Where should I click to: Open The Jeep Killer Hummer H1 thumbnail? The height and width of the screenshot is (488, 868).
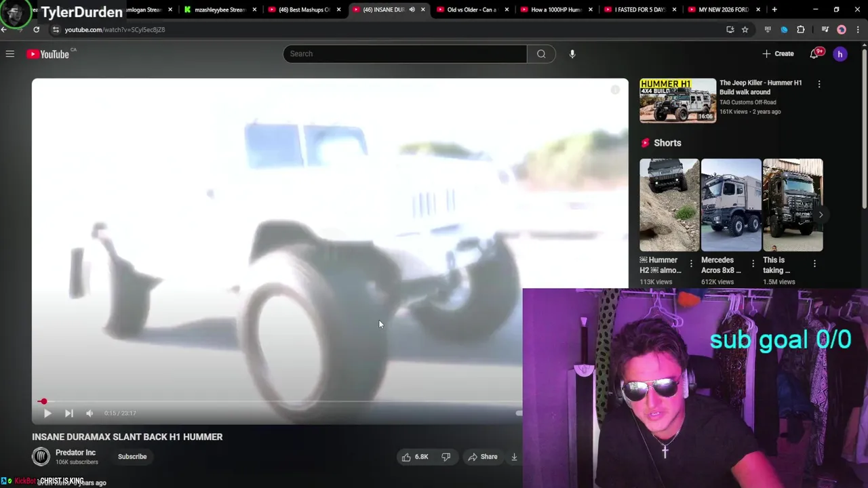[x=677, y=100]
